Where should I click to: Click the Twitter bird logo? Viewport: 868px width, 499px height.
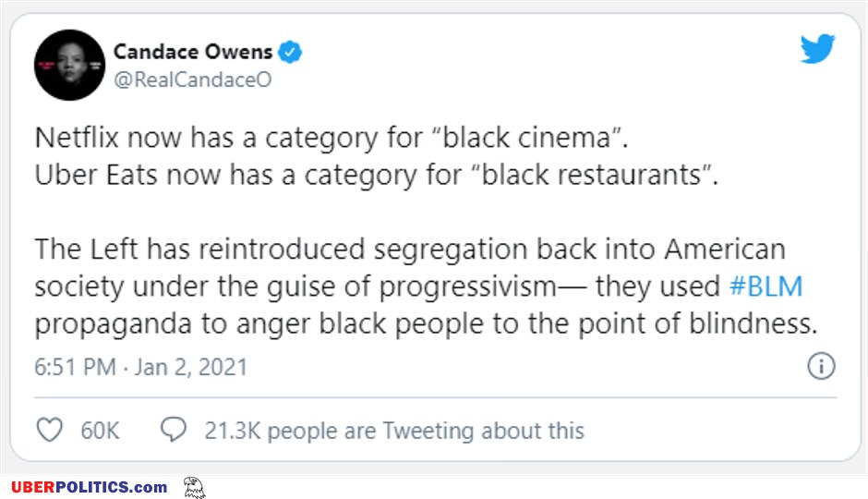pos(817,49)
